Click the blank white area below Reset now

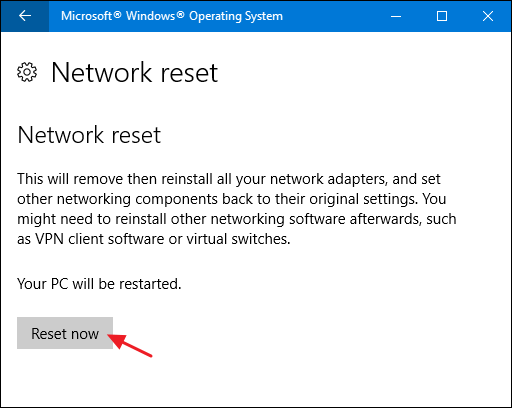(x=256, y=380)
